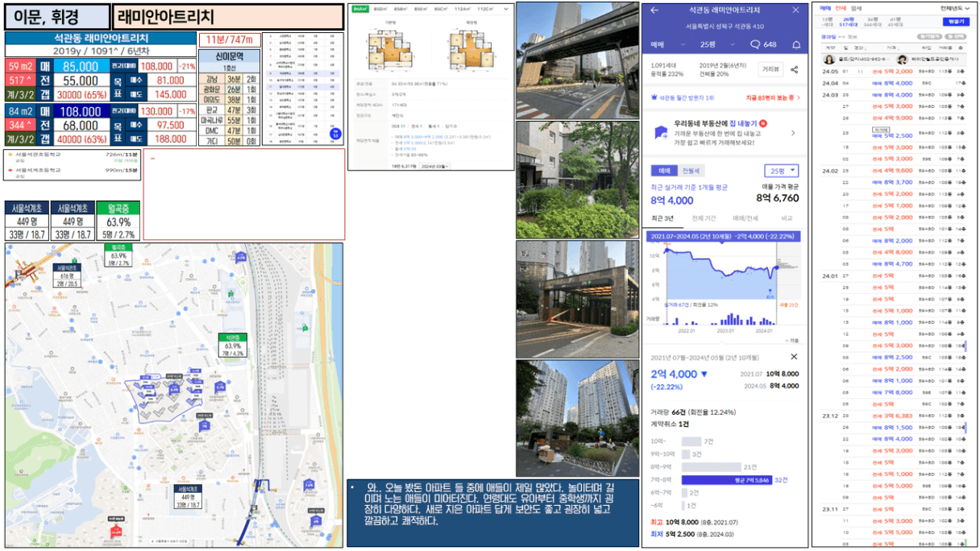The height and width of the screenshot is (551, 980).
Task: Click first realtor avatar in transaction panel
Action: click(828, 60)
